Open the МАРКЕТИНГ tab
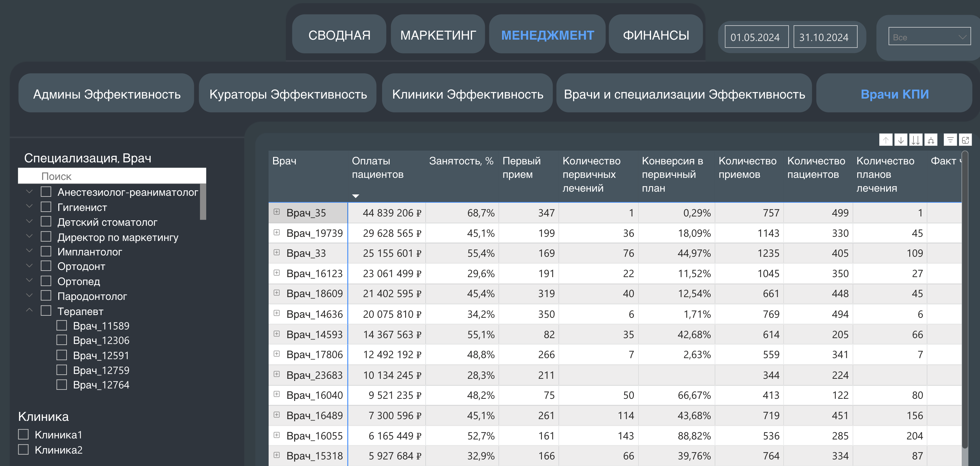This screenshot has height=466, width=980. coord(438,34)
